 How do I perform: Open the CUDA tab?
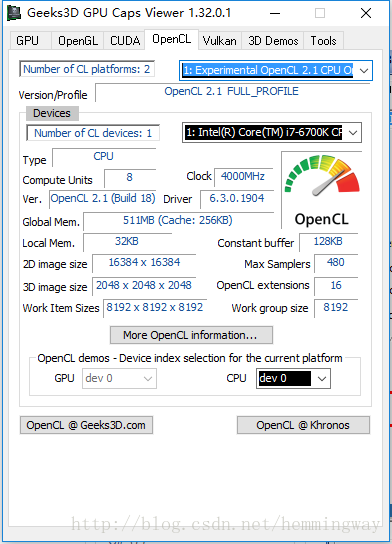click(x=125, y=41)
